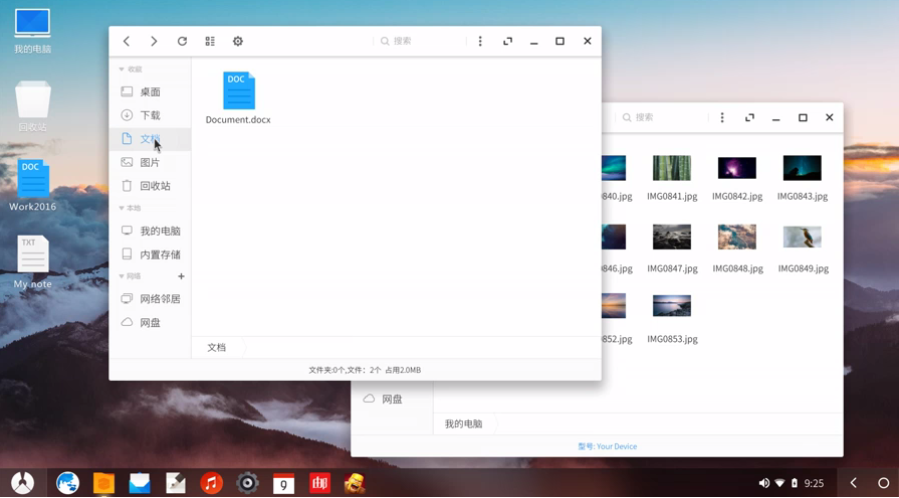Collapse the favorites section in the sidebar

pos(122,69)
